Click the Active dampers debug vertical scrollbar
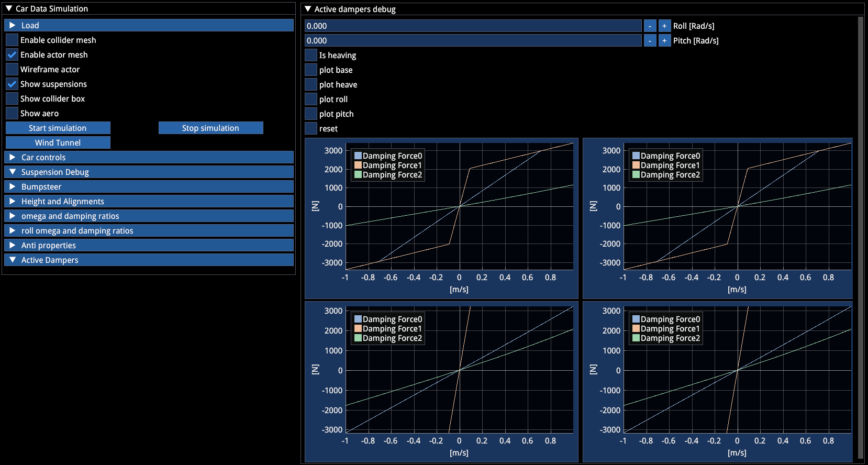868x465 pixels. 861,238
